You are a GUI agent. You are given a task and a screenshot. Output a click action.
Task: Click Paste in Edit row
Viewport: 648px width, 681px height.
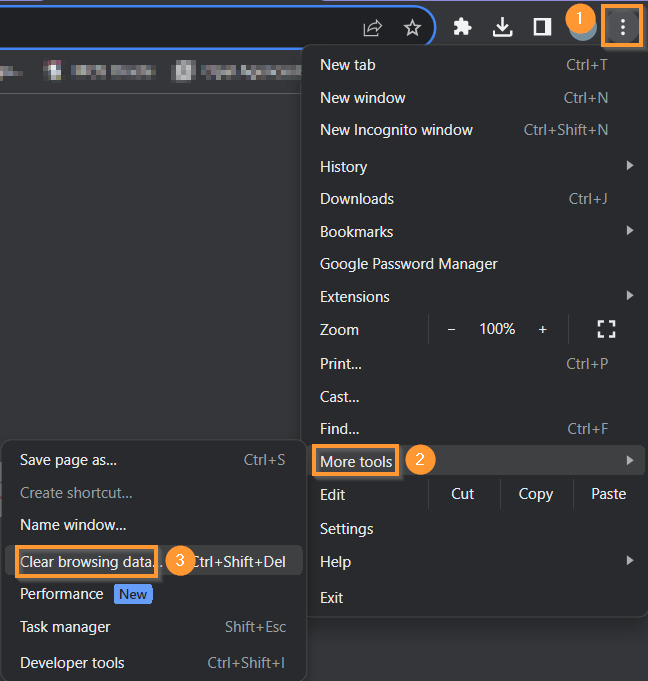(x=608, y=494)
